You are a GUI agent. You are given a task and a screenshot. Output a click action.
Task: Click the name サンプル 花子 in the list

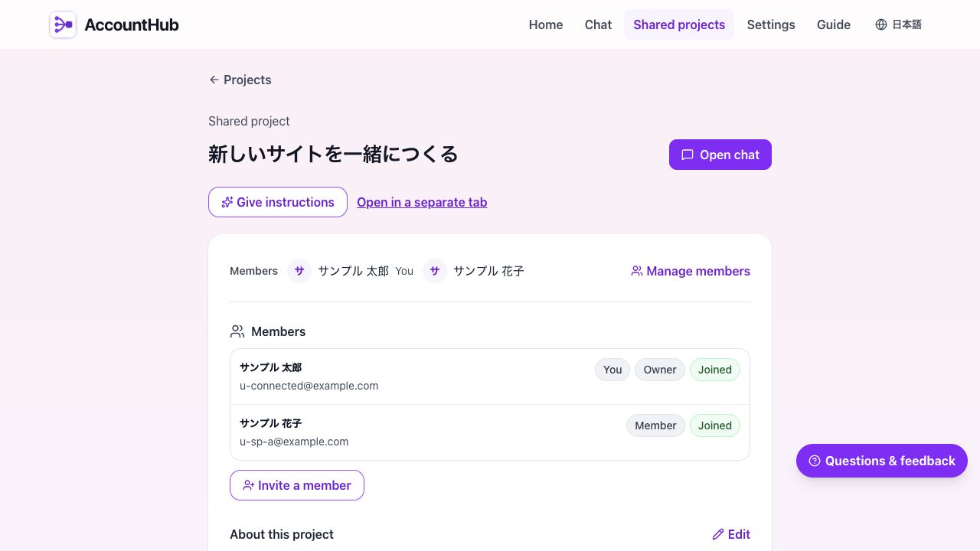pyautogui.click(x=270, y=423)
